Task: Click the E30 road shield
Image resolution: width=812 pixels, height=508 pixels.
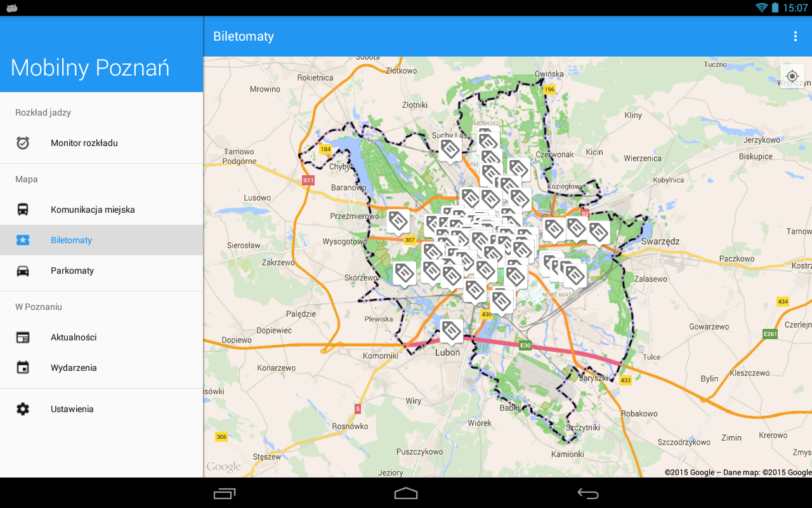Action: (525, 345)
